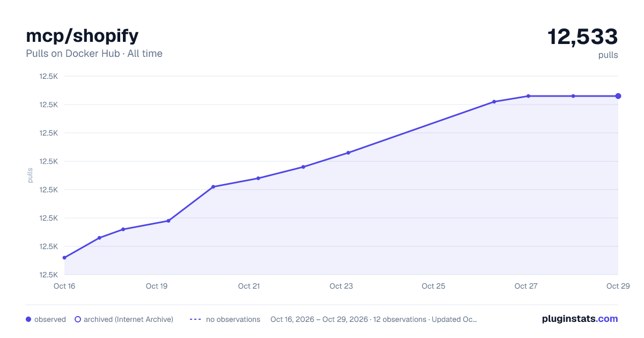Click the 'archived (Internet Archive)' legend label
The width and height of the screenshot is (644, 338).
[x=128, y=319]
